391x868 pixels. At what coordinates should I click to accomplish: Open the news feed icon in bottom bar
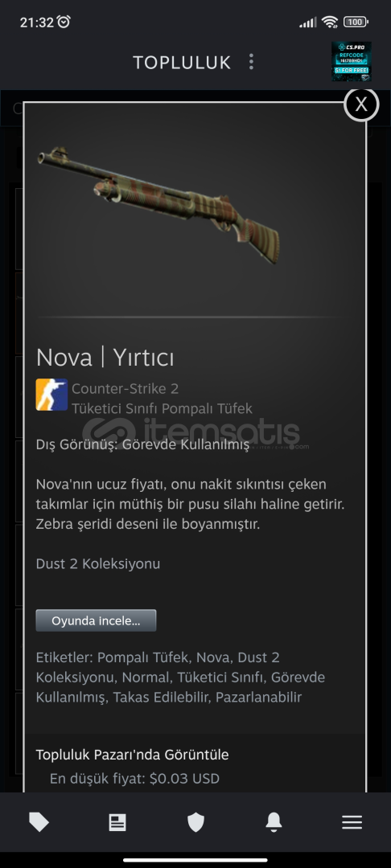click(117, 822)
